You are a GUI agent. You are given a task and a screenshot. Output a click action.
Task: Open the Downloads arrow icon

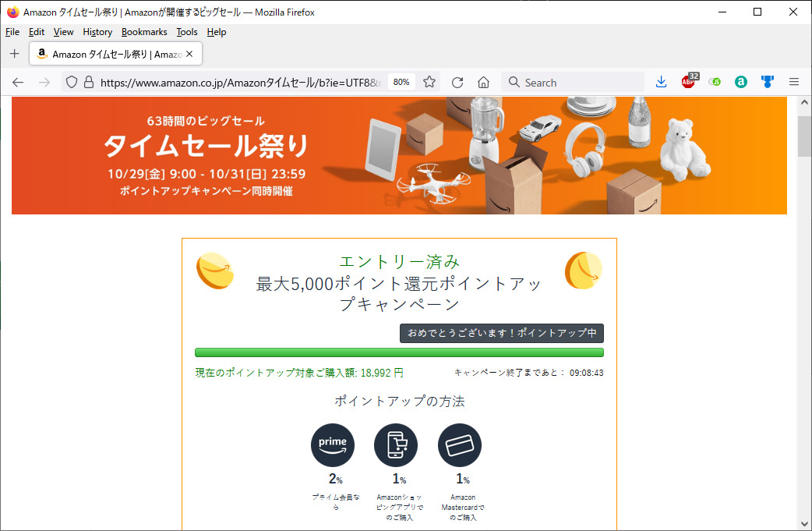click(661, 82)
